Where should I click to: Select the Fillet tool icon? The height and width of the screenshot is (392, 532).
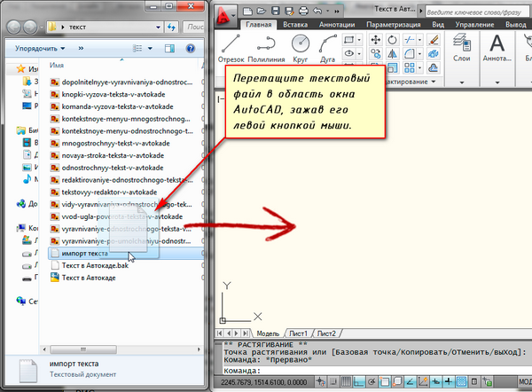409,53
